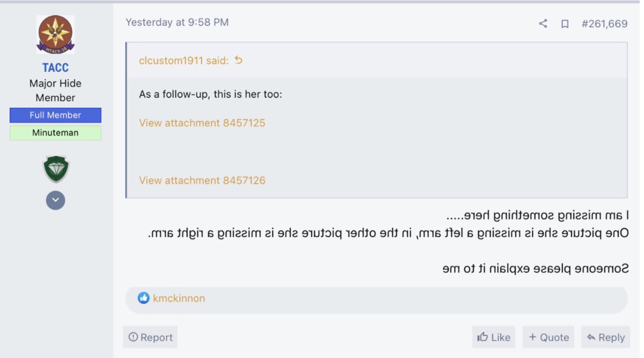Open the TACC username profile

(x=55, y=68)
